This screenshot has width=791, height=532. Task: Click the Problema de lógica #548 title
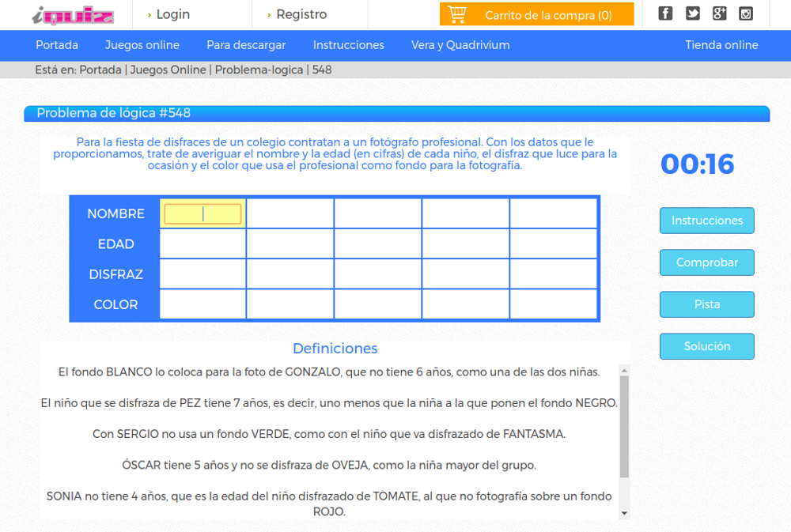[x=113, y=113]
